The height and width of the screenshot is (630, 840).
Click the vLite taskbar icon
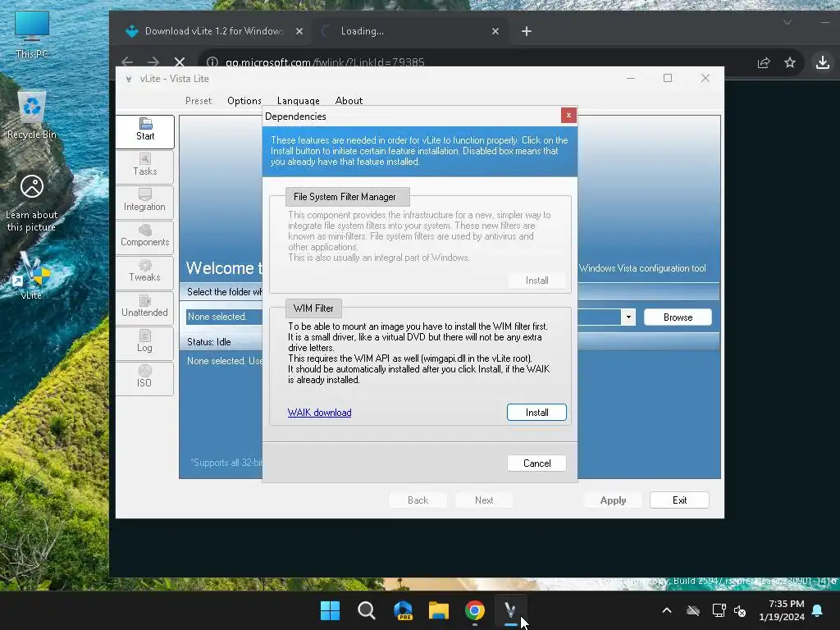coord(510,610)
